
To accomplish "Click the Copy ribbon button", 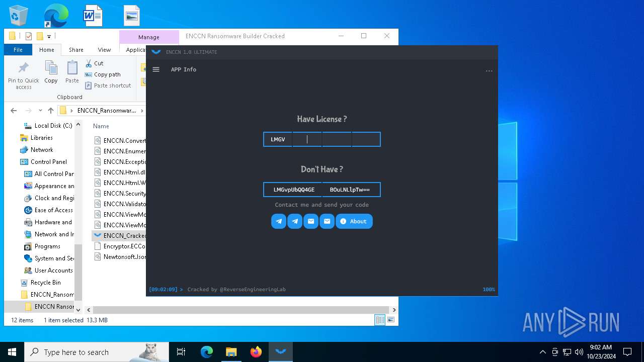I will coord(51,72).
